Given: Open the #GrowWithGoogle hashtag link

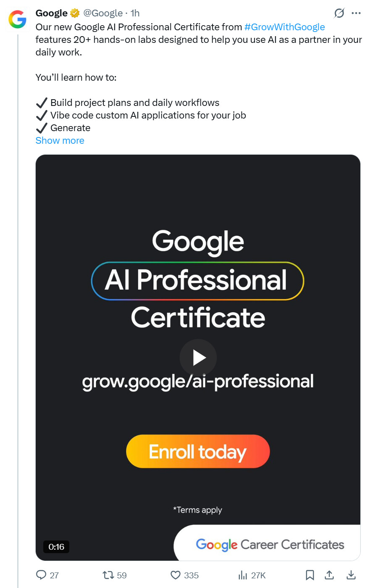Looking at the screenshot, I should click(284, 27).
